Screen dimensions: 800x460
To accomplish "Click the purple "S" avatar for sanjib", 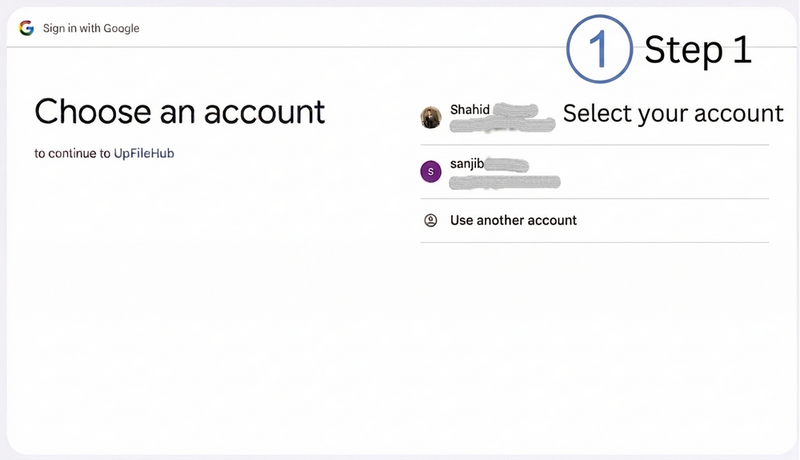I will pyautogui.click(x=431, y=172).
